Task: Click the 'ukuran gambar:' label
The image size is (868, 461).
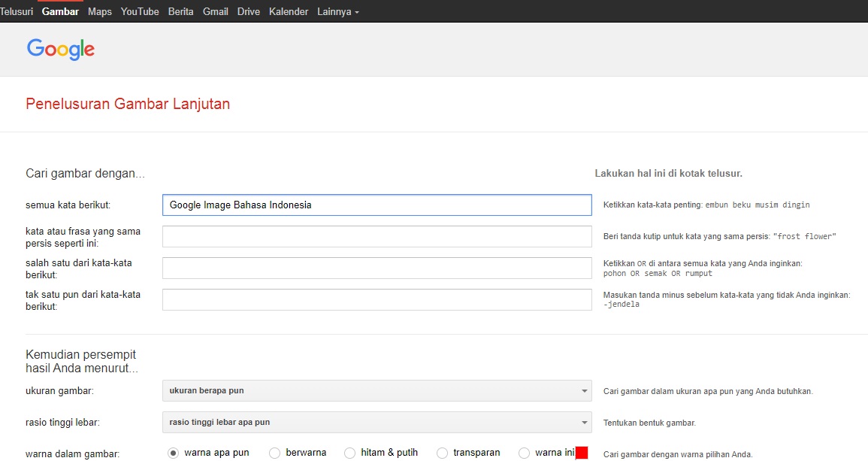Action: coord(60,391)
